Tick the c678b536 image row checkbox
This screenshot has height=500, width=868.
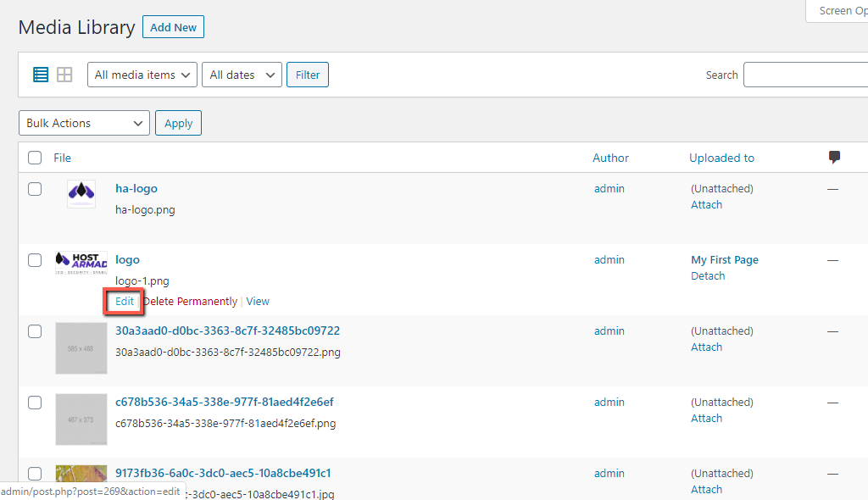pyautogui.click(x=35, y=403)
